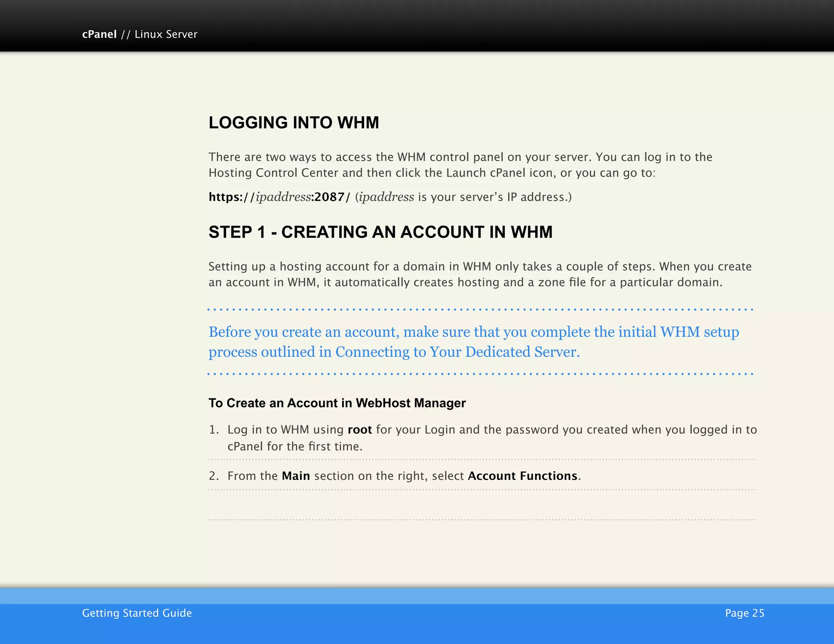Click bold 'Account Functions' in step 2
The height and width of the screenshot is (644, 834).
522,476
